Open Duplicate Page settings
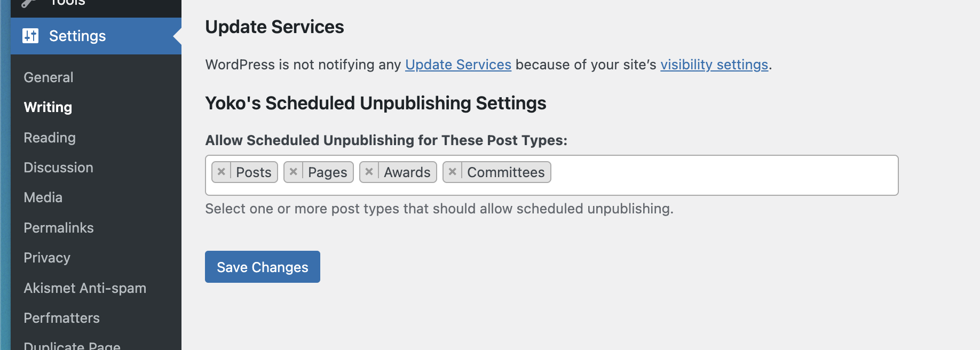The width and height of the screenshot is (980, 350). [x=72, y=345]
